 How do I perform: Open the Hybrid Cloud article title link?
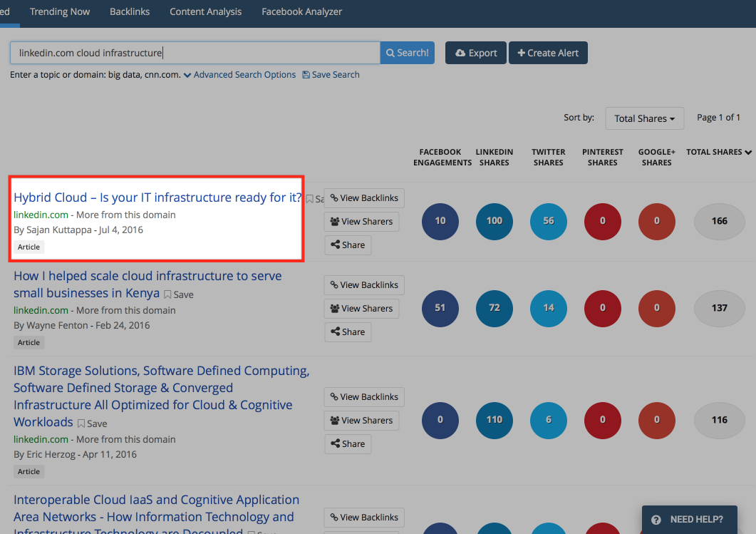click(x=157, y=197)
